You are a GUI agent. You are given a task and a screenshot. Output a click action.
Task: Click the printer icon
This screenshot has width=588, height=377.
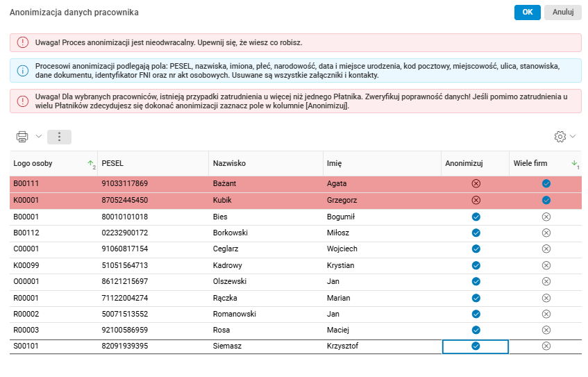pyautogui.click(x=22, y=137)
